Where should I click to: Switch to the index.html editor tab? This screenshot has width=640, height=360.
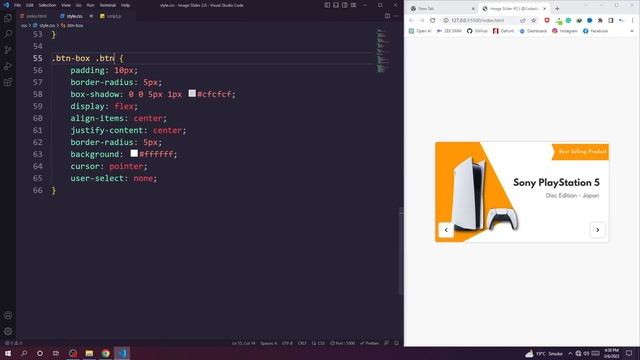coord(33,16)
